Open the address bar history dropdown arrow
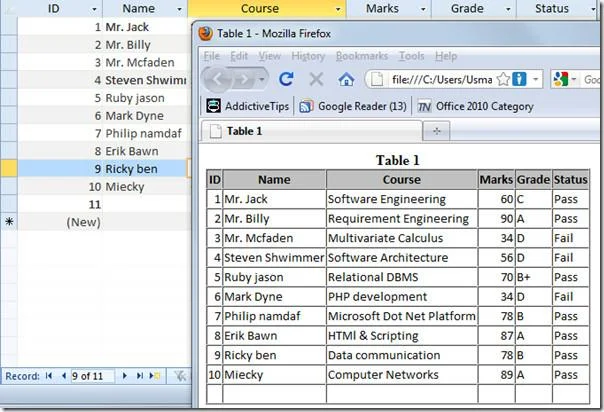 point(535,80)
